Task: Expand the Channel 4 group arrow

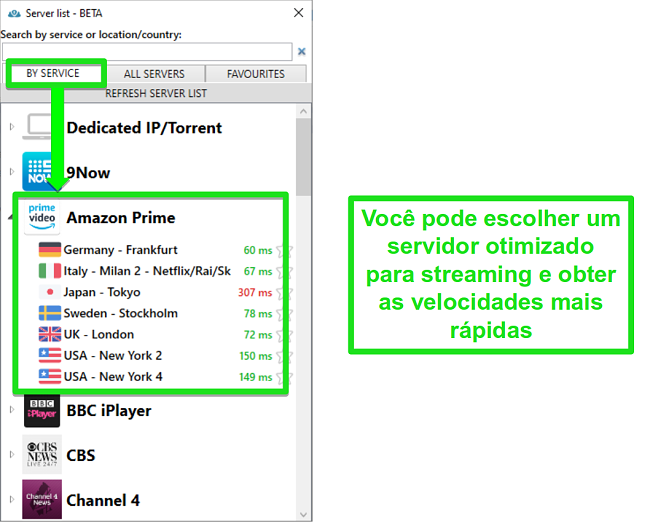Action: [x=12, y=499]
